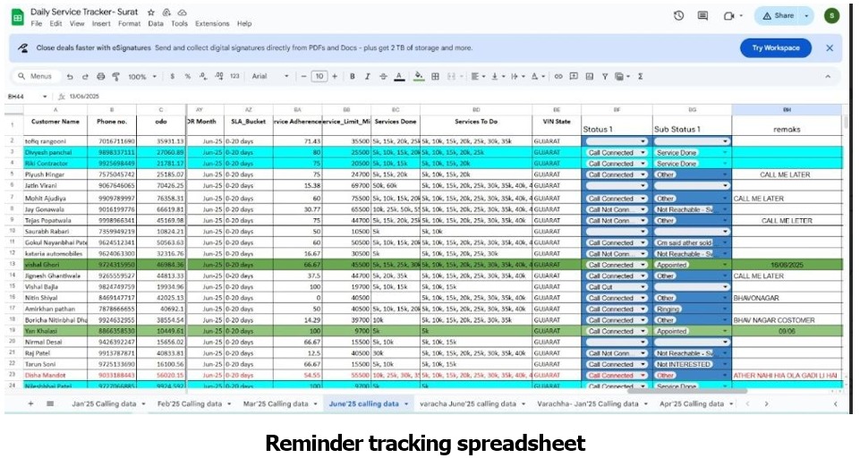Click the font size input field
Image resolution: width=868 pixels, height=458 pixels.
pos(319,77)
